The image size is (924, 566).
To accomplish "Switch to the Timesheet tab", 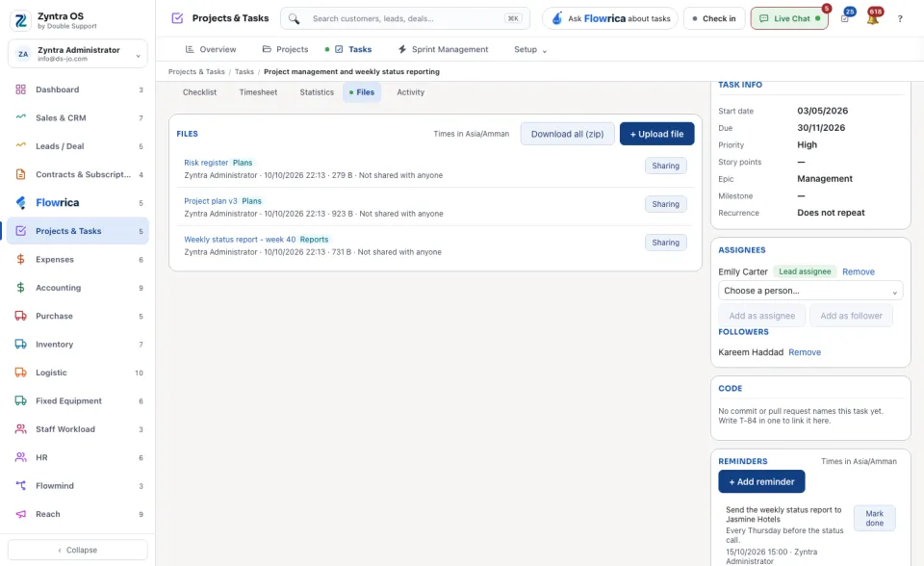I will tap(258, 92).
